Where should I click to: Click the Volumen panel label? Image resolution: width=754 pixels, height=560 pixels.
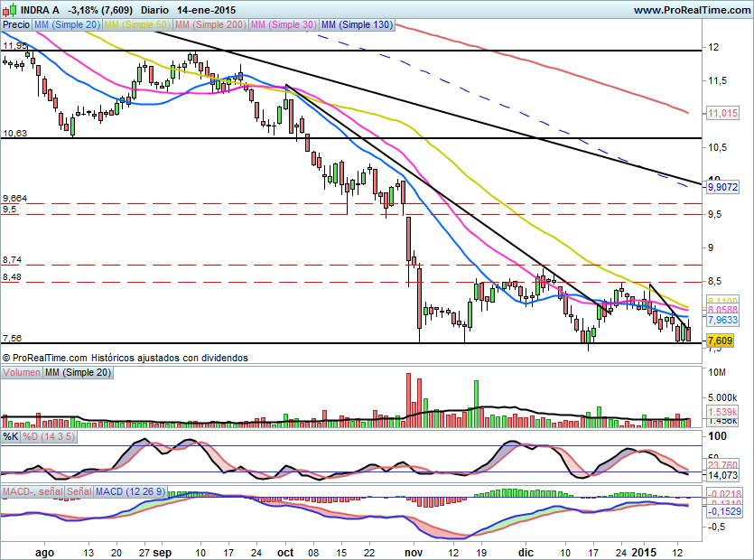(22, 373)
